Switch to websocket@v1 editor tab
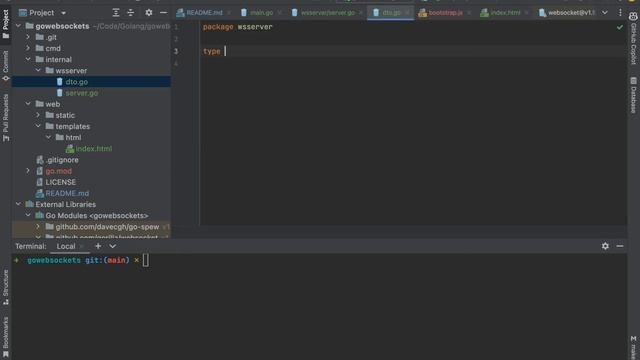Viewport: 640px width, 360px height. pyautogui.click(x=566, y=13)
